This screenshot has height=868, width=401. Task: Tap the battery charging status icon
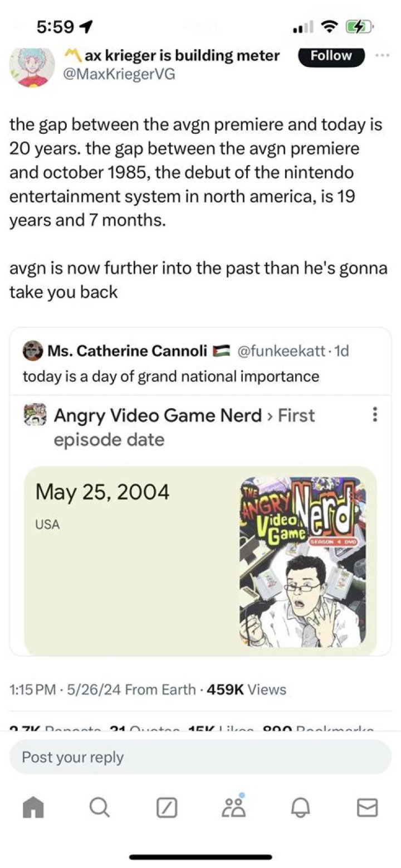point(359,26)
